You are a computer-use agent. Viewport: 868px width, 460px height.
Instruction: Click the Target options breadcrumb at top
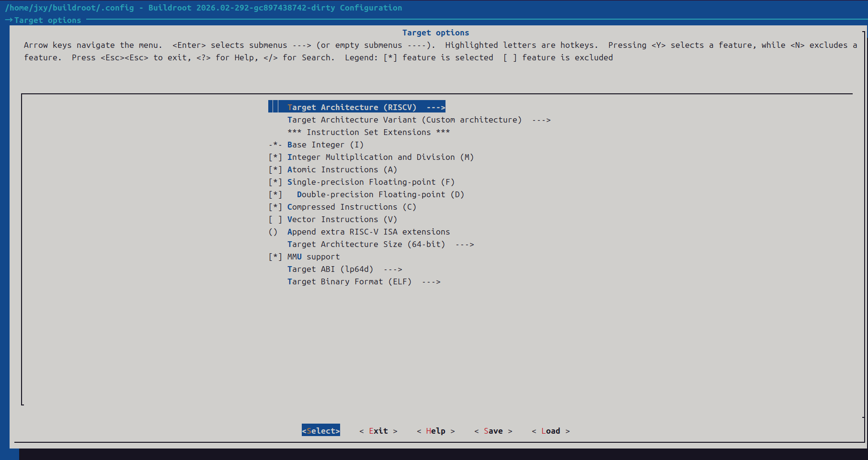47,20
